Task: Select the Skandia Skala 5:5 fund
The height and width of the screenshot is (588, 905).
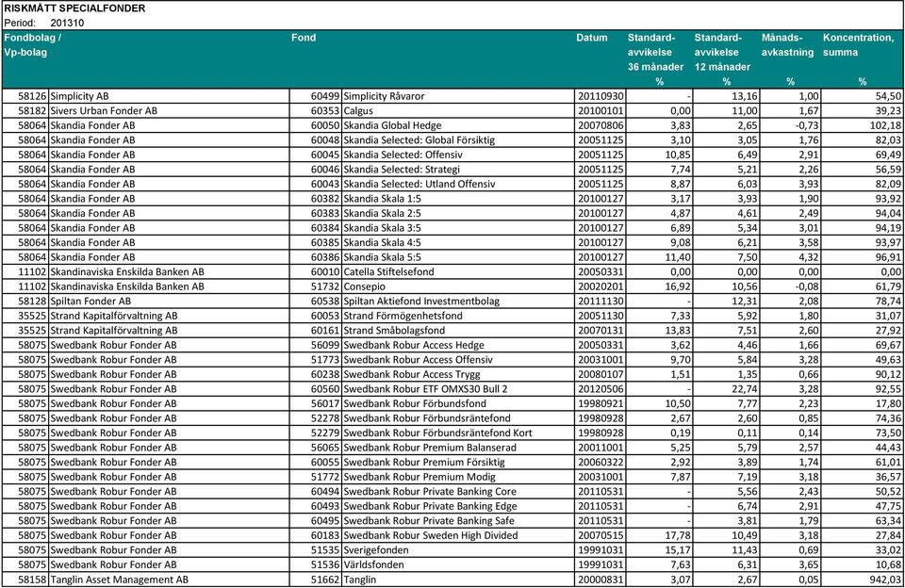Action: point(382,257)
